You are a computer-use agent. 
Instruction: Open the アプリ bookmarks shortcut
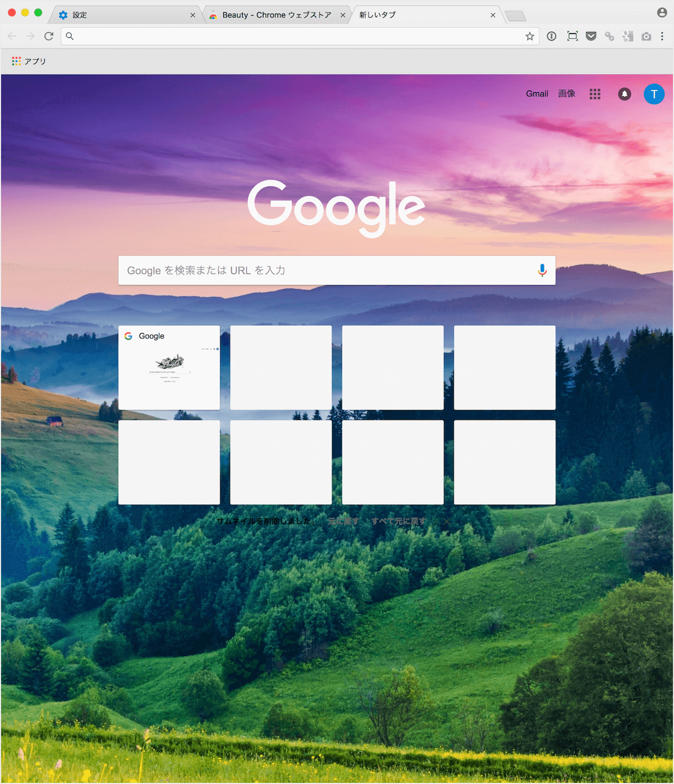[x=29, y=61]
